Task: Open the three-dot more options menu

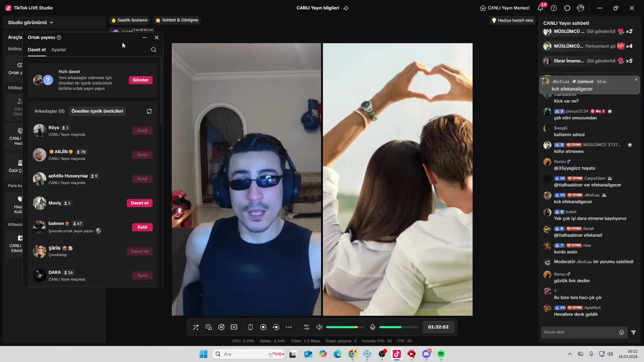Action: pyautogui.click(x=289, y=327)
